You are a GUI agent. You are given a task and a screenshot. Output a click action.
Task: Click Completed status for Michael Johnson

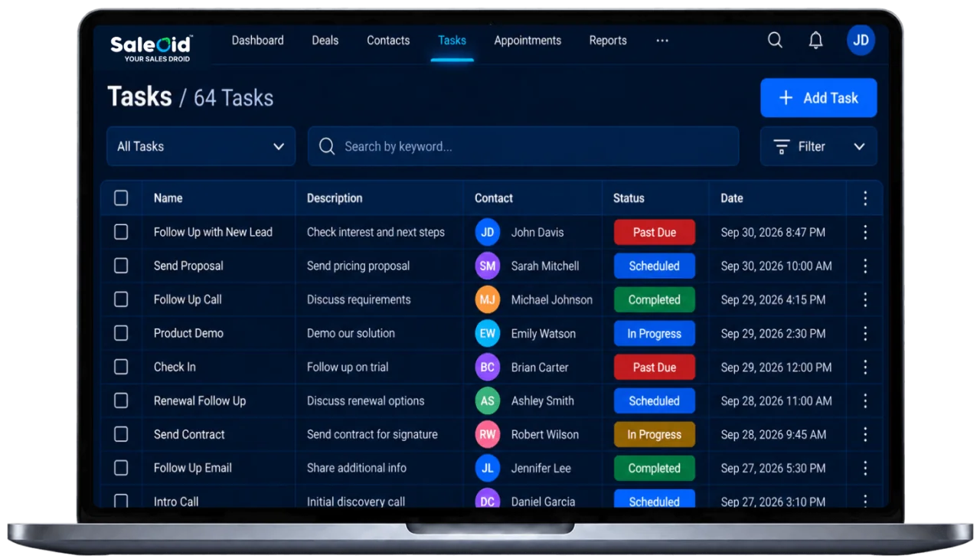[x=655, y=299]
